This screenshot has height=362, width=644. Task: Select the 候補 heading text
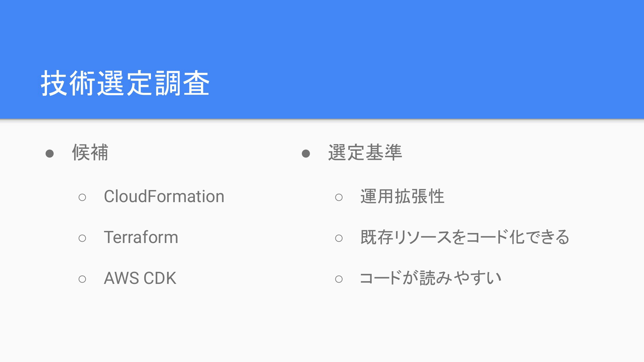[x=90, y=153]
